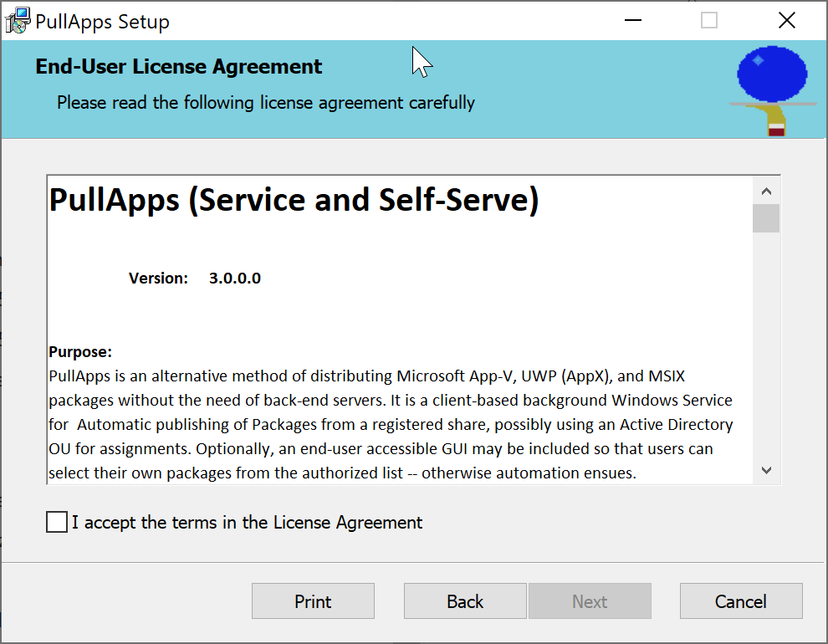This screenshot has width=828, height=644.
Task: Click the license text scrollbar thumb
Action: click(766, 218)
